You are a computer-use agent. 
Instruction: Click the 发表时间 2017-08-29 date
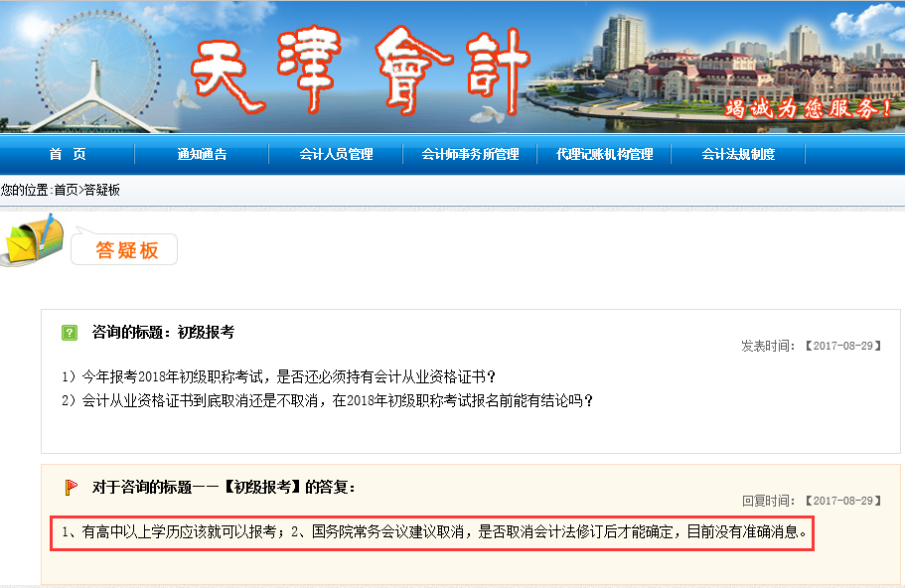pyautogui.click(x=812, y=346)
